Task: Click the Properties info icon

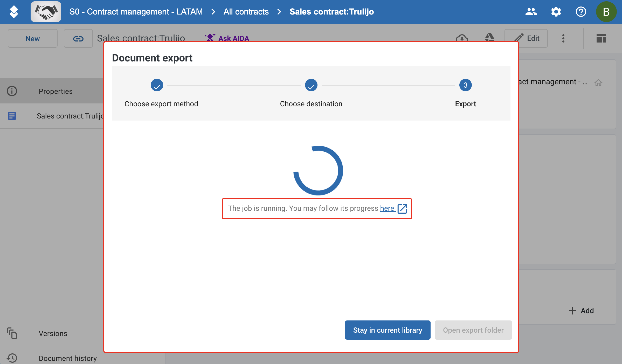Action: pyautogui.click(x=12, y=91)
